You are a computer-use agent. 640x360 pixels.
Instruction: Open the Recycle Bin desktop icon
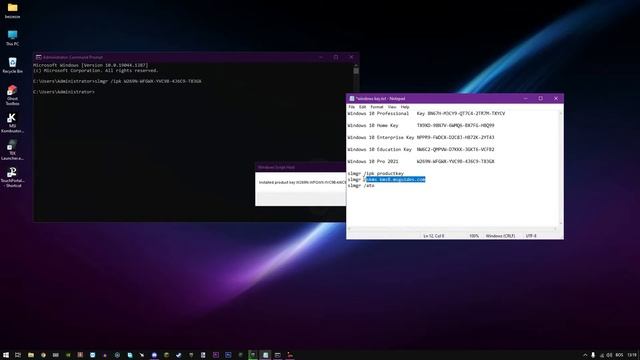(12, 65)
